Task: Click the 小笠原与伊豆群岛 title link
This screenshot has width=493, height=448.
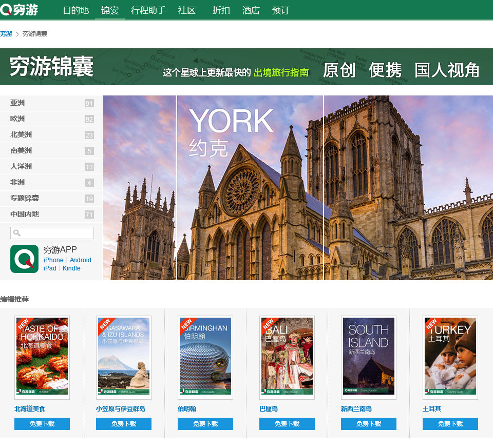Action: coord(121,408)
